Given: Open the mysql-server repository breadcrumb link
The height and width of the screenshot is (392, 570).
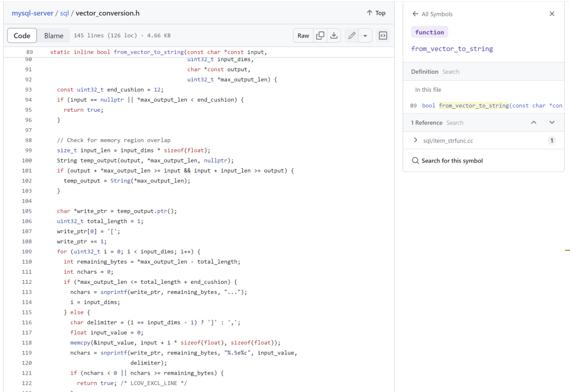Looking at the screenshot, I should point(32,13).
